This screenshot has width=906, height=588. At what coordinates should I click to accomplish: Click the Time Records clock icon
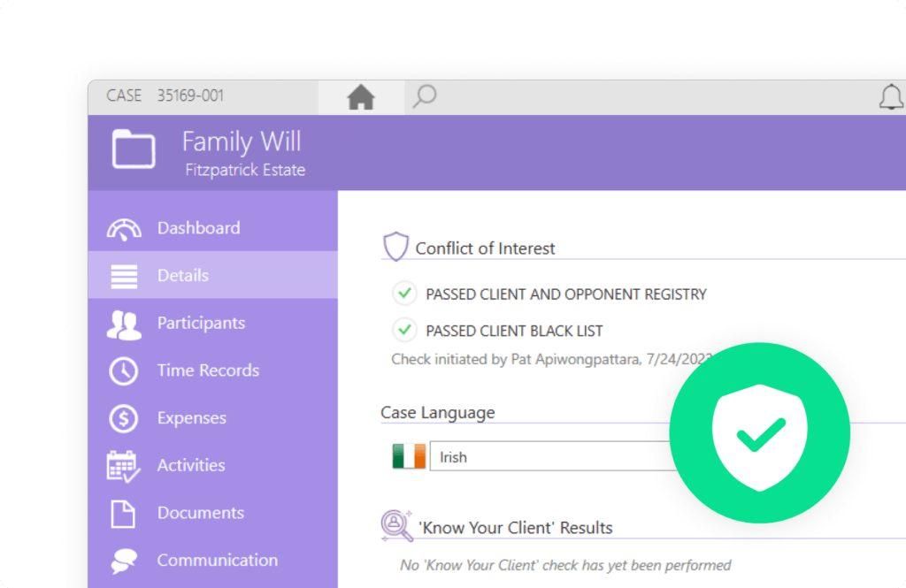[124, 370]
